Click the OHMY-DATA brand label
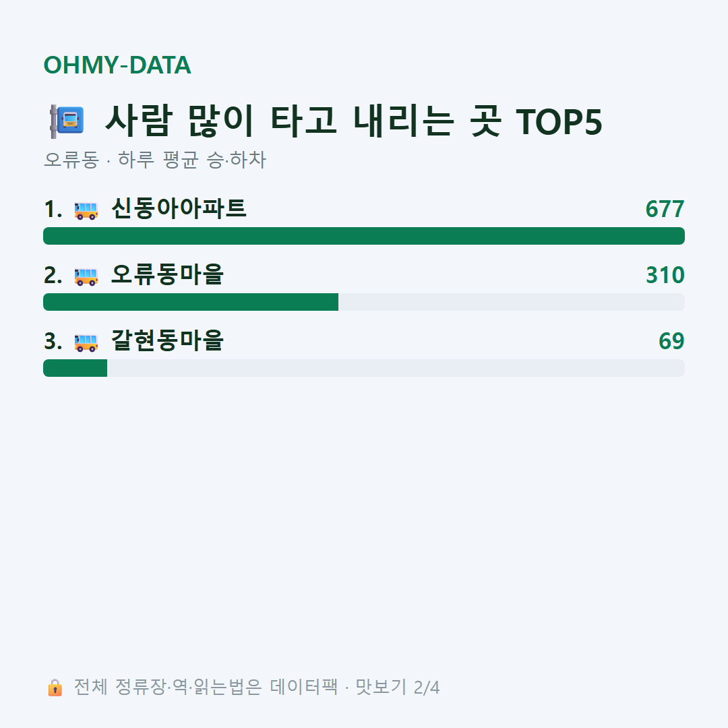The image size is (728, 728). pos(117,65)
